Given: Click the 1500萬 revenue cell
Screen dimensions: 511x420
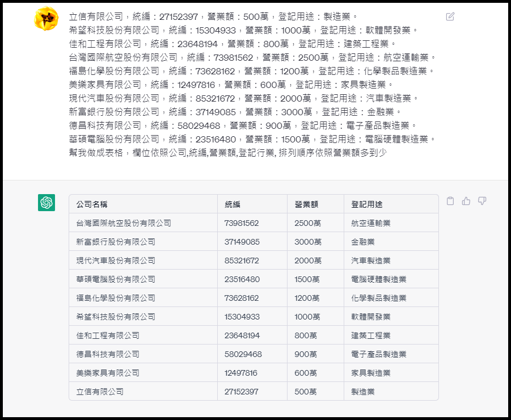Looking at the screenshot, I should tap(315, 279).
